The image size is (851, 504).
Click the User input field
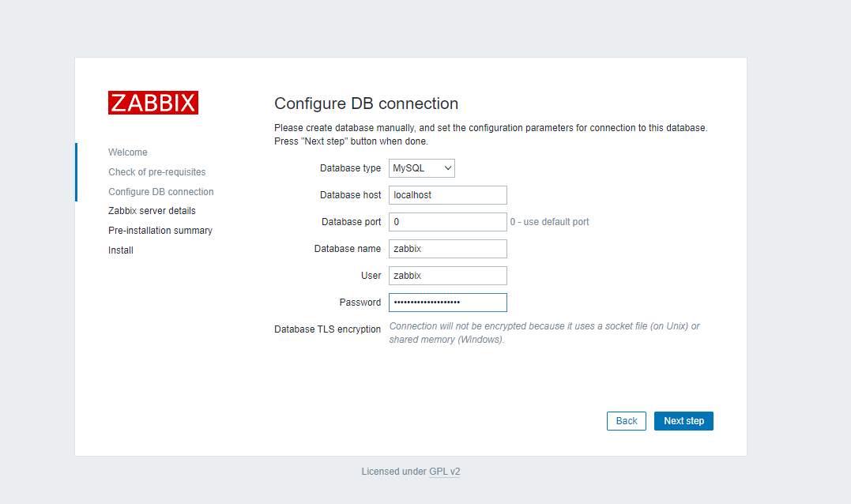pos(447,276)
